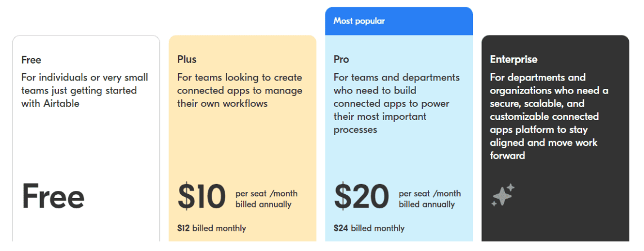Click the Enterprise description about secure, scalable platform
Screen dimensions: 644x251
coord(549,116)
